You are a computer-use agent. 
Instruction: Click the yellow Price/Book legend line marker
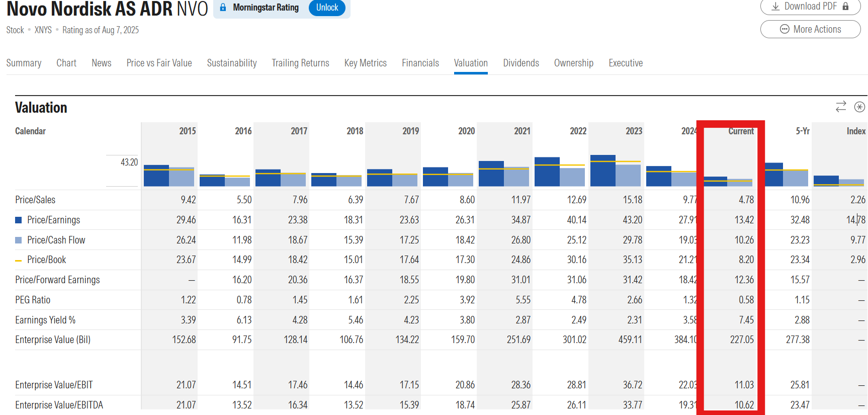[x=19, y=261]
